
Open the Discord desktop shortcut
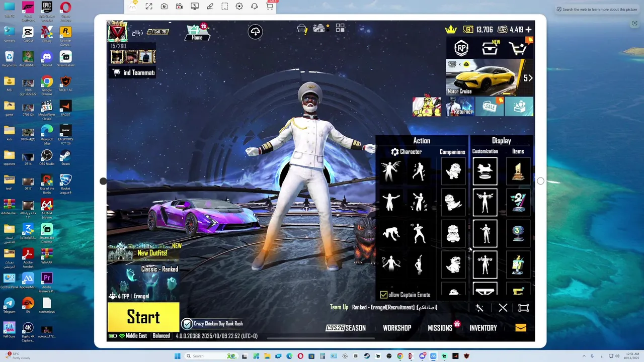coord(47,59)
